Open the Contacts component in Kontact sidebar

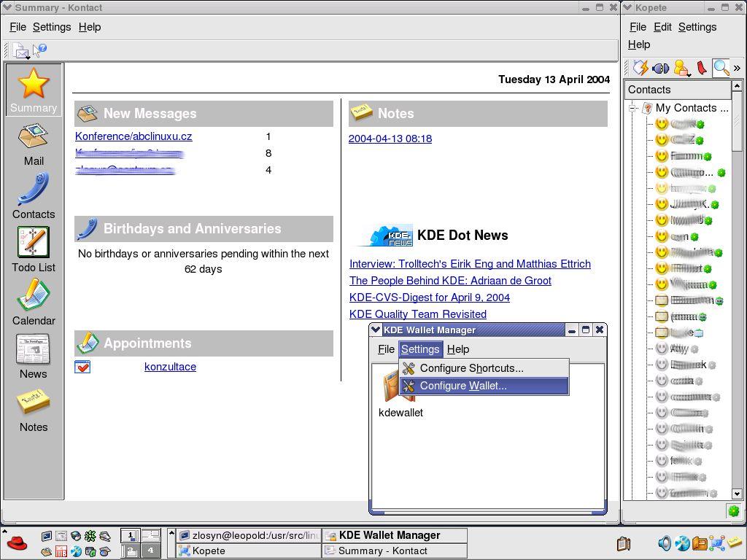34,196
